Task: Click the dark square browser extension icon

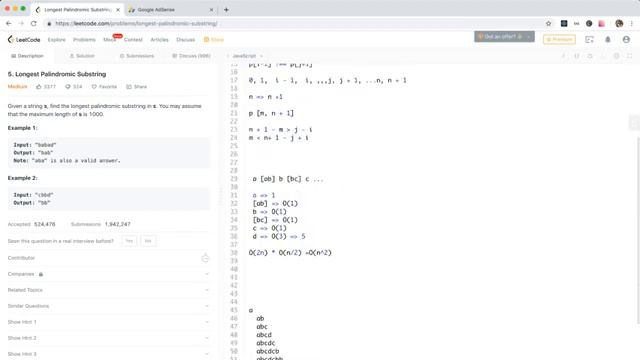Action: pyautogui.click(x=564, y=24)
